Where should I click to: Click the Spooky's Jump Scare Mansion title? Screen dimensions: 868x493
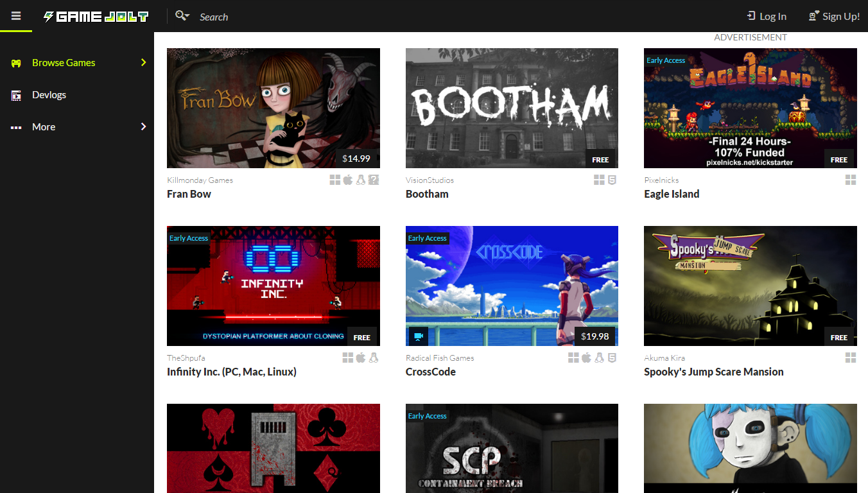(x=714, y=372)
